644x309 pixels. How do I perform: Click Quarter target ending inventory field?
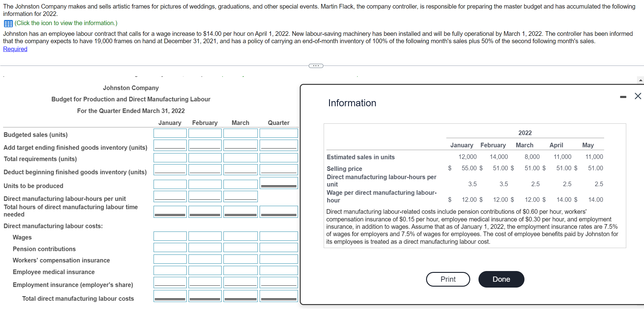click(x=279, y=145)
